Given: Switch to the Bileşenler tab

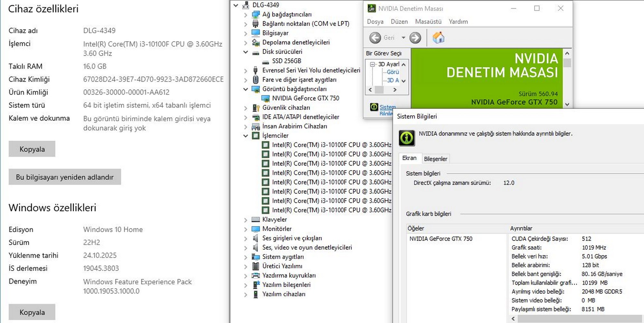Looking at the screenshot, I should (x=435, y=159).
